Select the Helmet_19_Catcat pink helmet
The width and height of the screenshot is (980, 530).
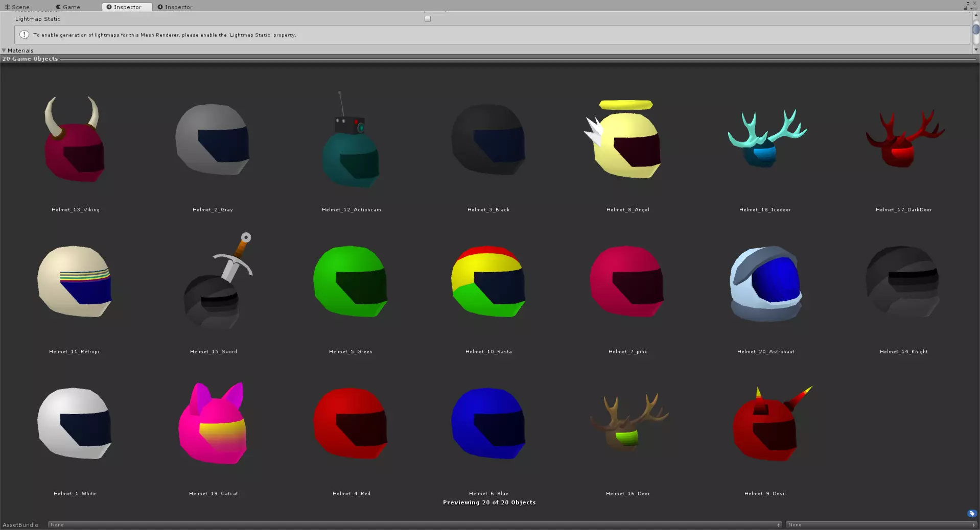[x=213, y=423]
